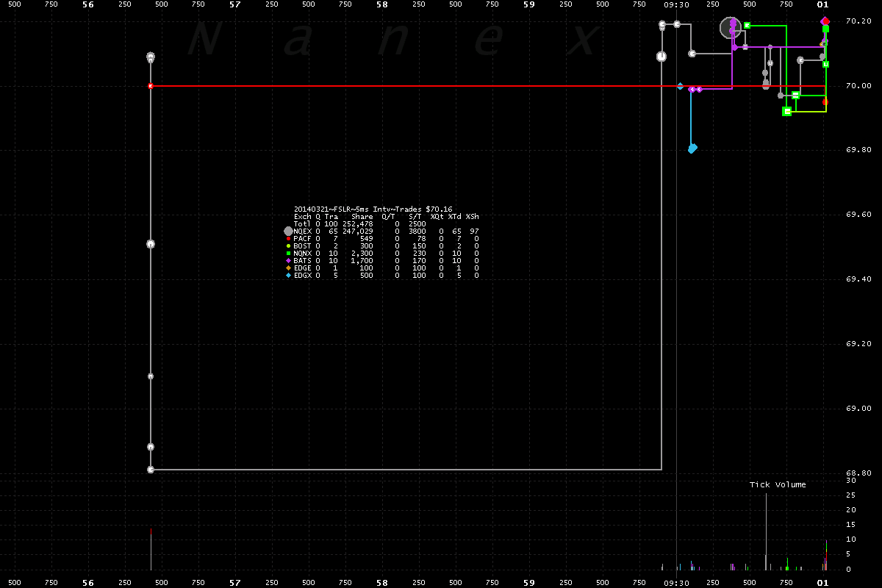Select the lowest green NQNX square on the chart
Image resolution: width=882 pixels, height=588 pixels.
coord(787,112)
